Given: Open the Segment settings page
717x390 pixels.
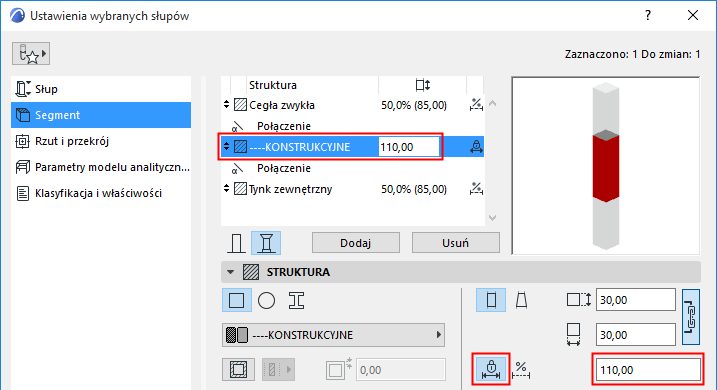Looking at the screenshot, I should tap(101, 115).
